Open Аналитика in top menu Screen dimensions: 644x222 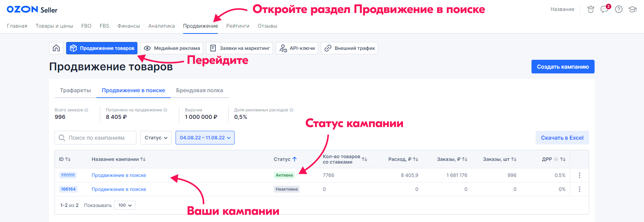click(161, 26)
